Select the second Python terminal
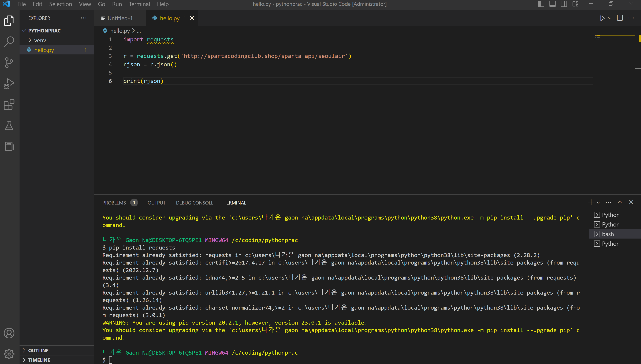The height and width of the screenshot is (364, 641). [615, 224]
